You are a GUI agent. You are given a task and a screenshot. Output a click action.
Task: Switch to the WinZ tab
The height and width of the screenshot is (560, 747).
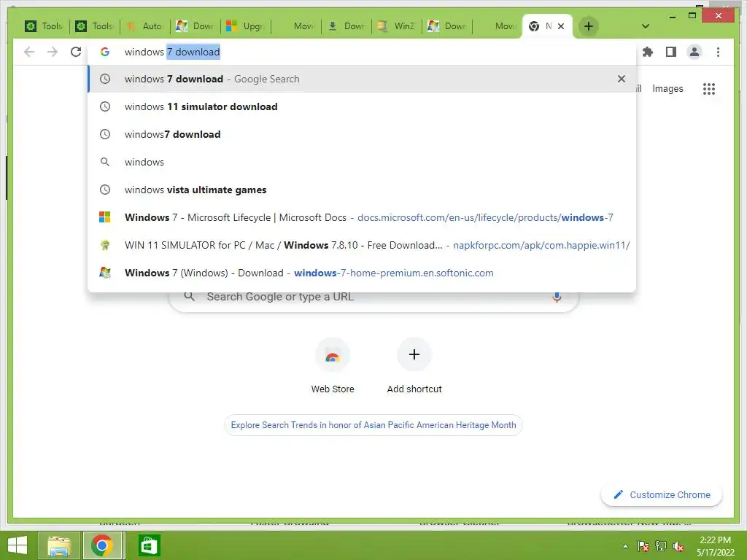coord(397,26)
